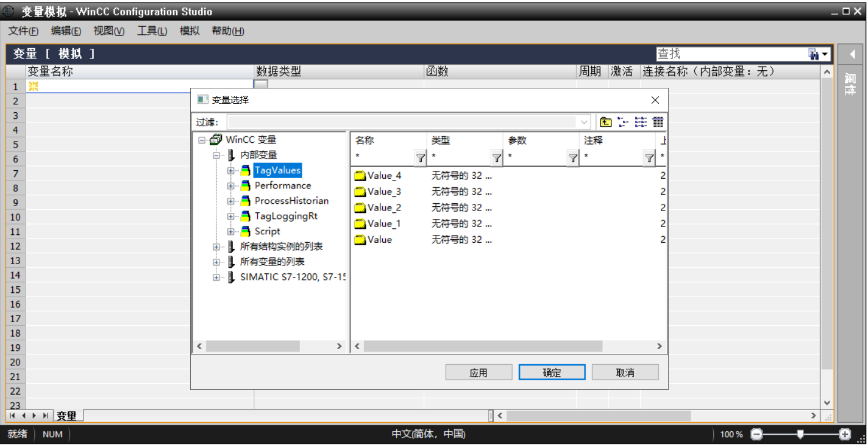Open the 编辑(E) menu
Image resolution: width=868 pixels, height=446 pixels.
click(66, 31)
